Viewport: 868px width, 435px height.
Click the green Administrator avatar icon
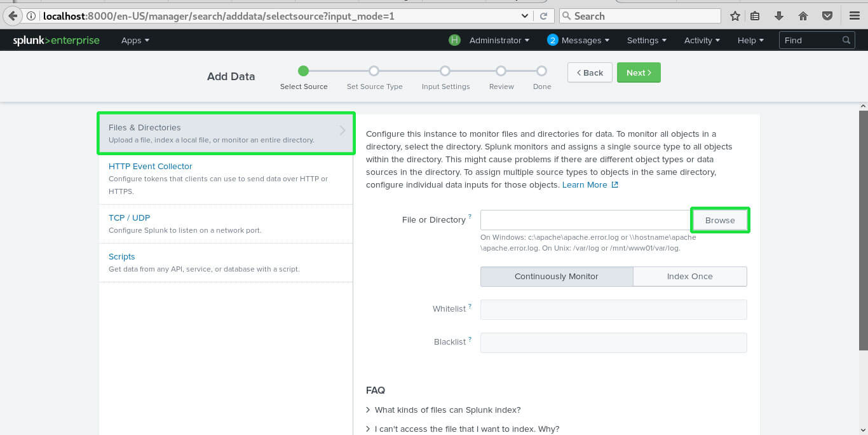(x=454, y=40)
